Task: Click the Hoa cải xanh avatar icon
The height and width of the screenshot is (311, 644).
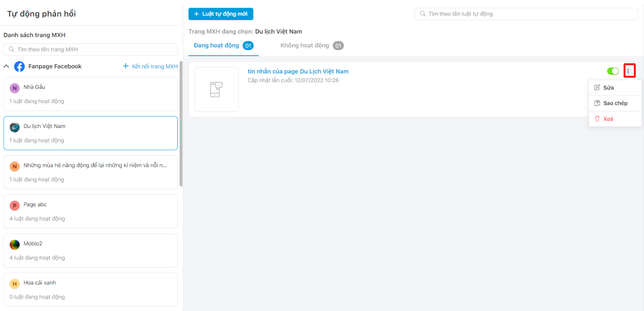Action: coord(15,282)
